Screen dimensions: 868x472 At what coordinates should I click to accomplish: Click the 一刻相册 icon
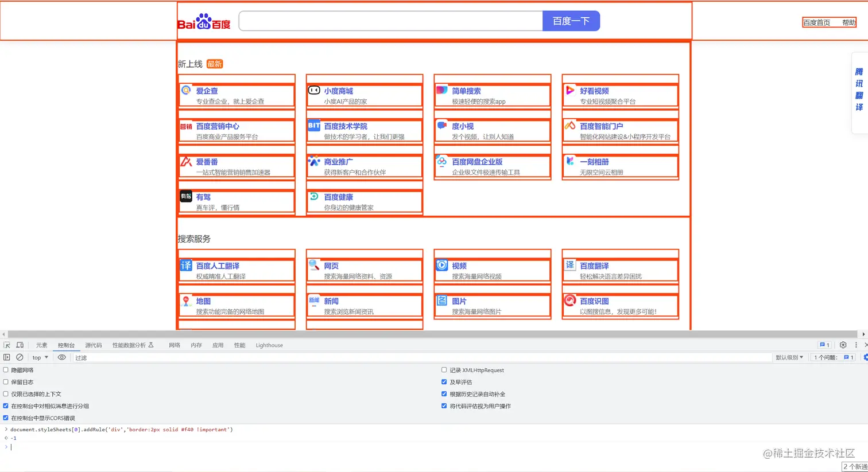tap(569, 161)
